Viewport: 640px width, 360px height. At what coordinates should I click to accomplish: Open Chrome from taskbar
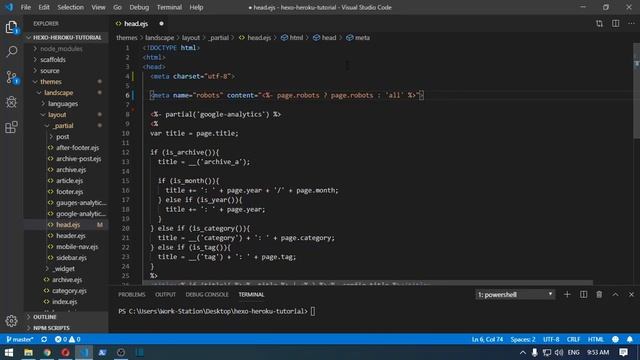(x=47, y=352)
